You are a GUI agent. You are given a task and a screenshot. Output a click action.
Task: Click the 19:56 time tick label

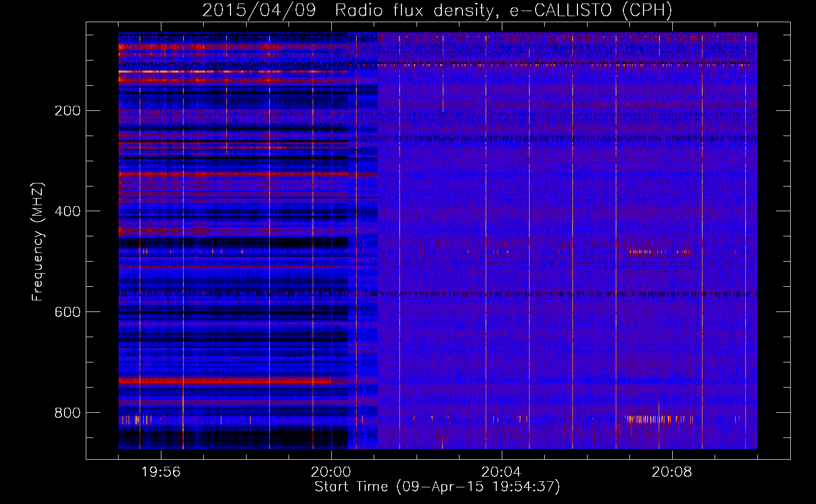point(161,472)
